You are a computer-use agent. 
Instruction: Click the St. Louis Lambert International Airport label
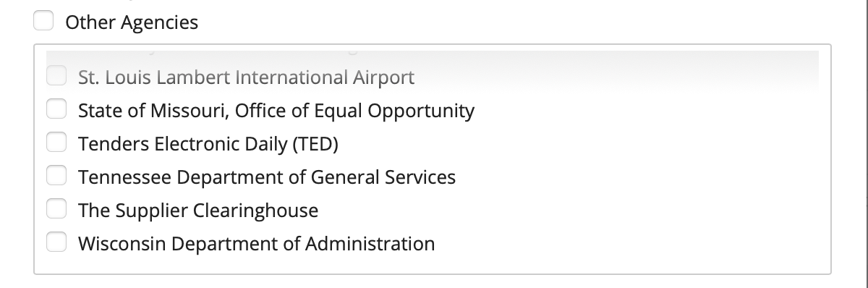coord(246,77)
